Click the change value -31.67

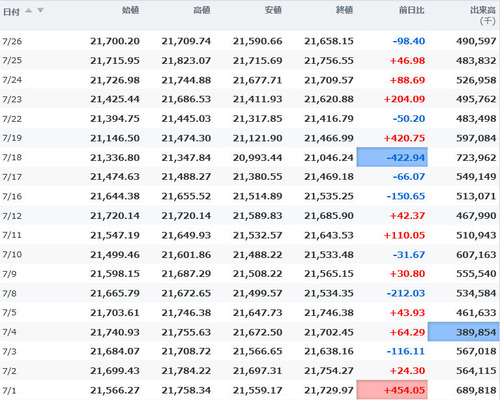(x=409, y=255)
